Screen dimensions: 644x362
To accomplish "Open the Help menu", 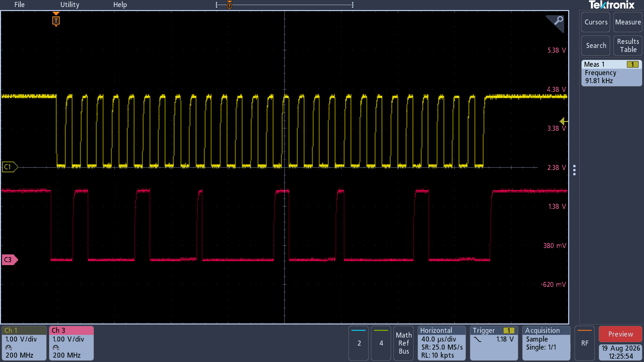I will tap(120, 5).
